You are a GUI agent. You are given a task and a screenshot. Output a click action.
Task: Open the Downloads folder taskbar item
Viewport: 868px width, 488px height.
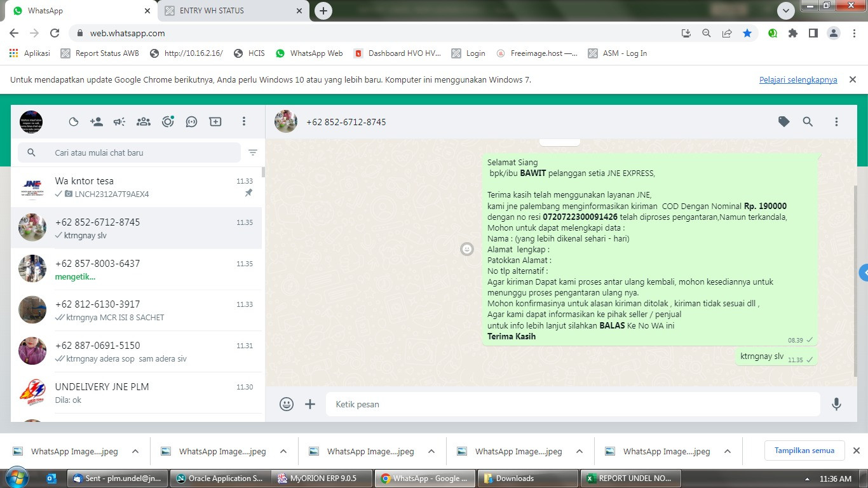pos(527,478)
